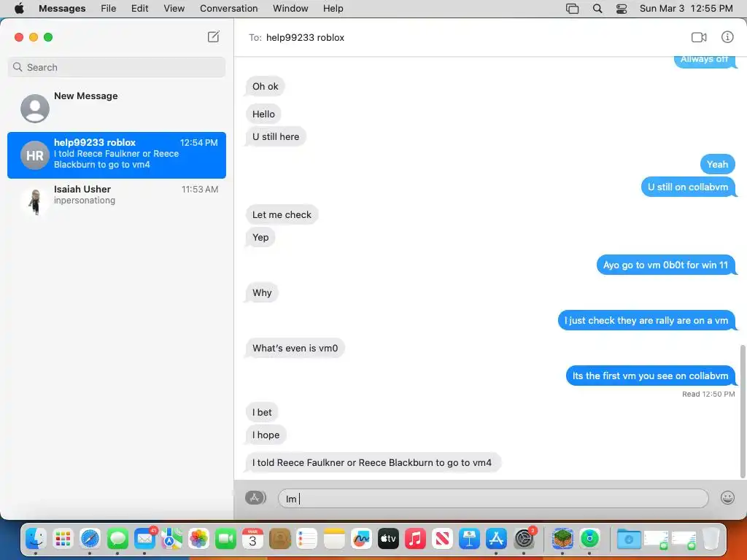Click the "Why" message bubble
747x560 pixels.
point(262,292)
